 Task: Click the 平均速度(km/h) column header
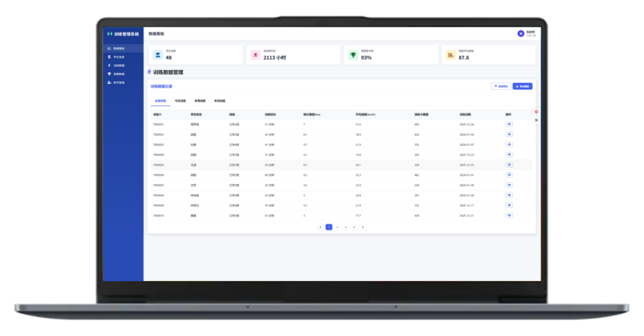(x=366, y=114)
